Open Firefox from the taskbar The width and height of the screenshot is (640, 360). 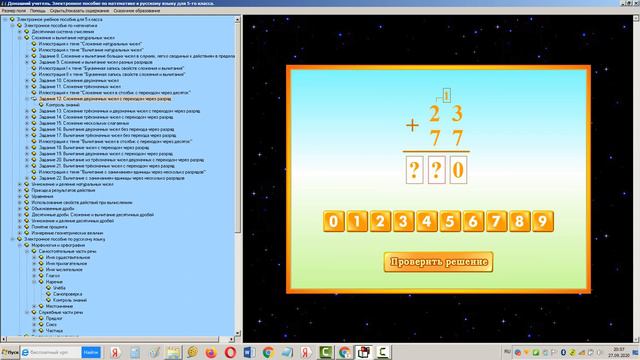point(211,352)
